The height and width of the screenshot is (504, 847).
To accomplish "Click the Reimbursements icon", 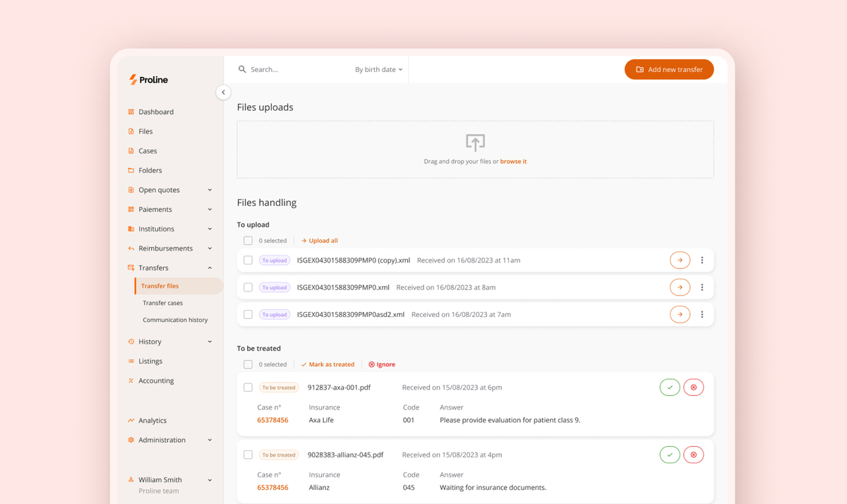I will [x=131, y=248].
